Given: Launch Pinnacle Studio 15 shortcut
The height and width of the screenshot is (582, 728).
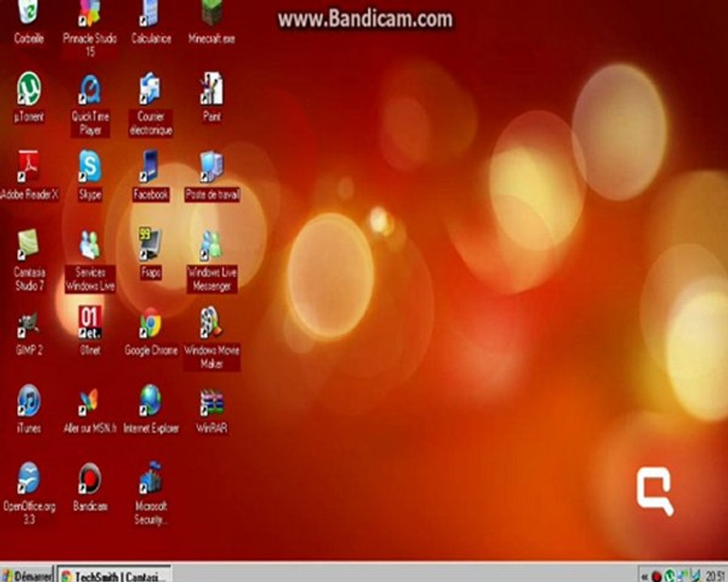Looking at the screenshot, I should pos(90,13).
